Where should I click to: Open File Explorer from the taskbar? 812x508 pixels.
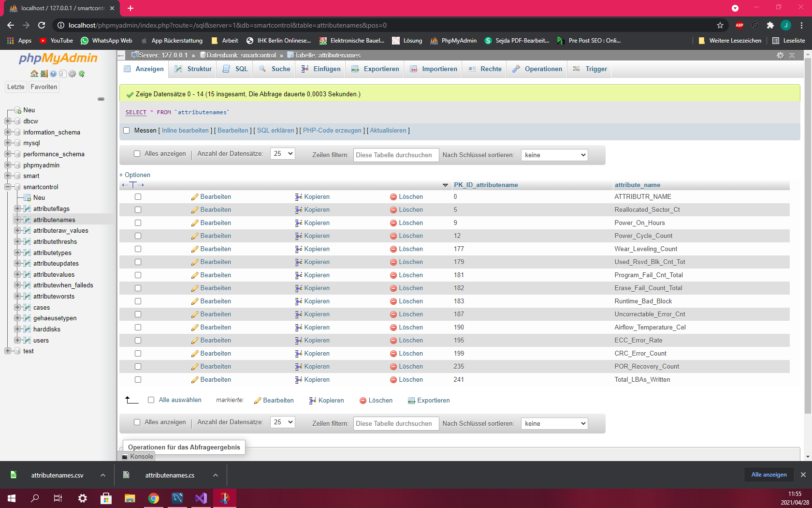coord(130,498)
